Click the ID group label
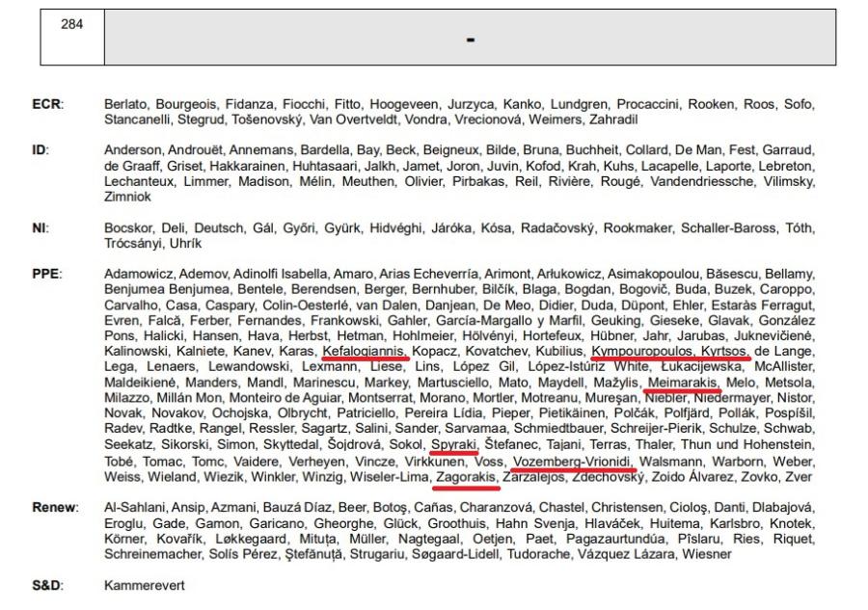The width and height of the screenshot is (868, 610). (x=40, y=150)
